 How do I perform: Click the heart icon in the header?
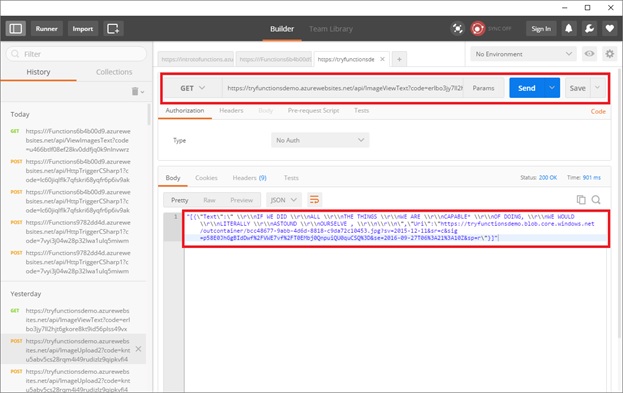(609, 29)
